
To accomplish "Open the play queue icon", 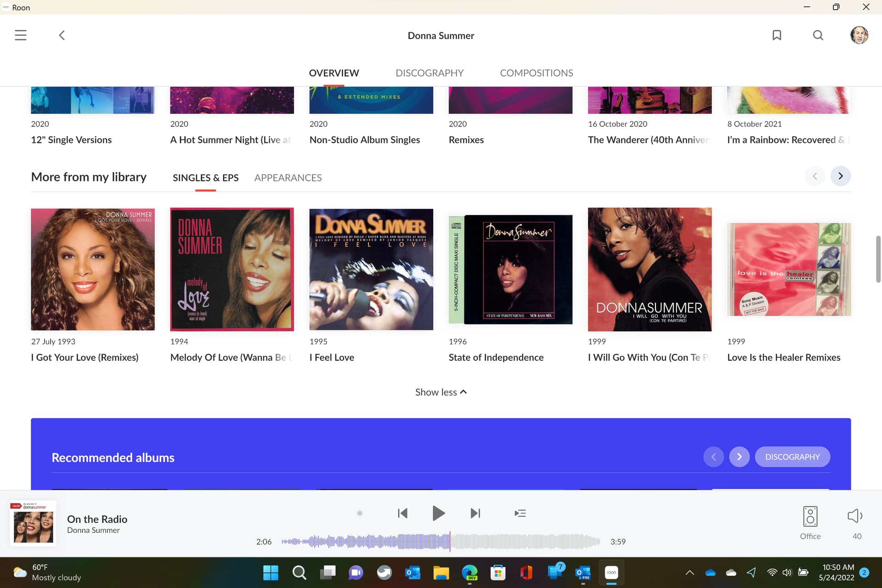I will 520,513.
